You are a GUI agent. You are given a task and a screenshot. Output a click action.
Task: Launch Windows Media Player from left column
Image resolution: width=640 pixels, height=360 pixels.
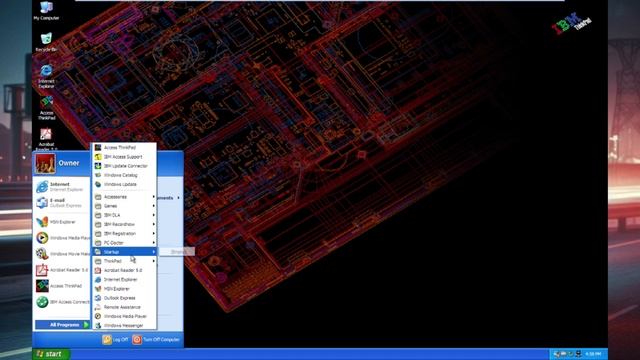click(x=62, y=238)
